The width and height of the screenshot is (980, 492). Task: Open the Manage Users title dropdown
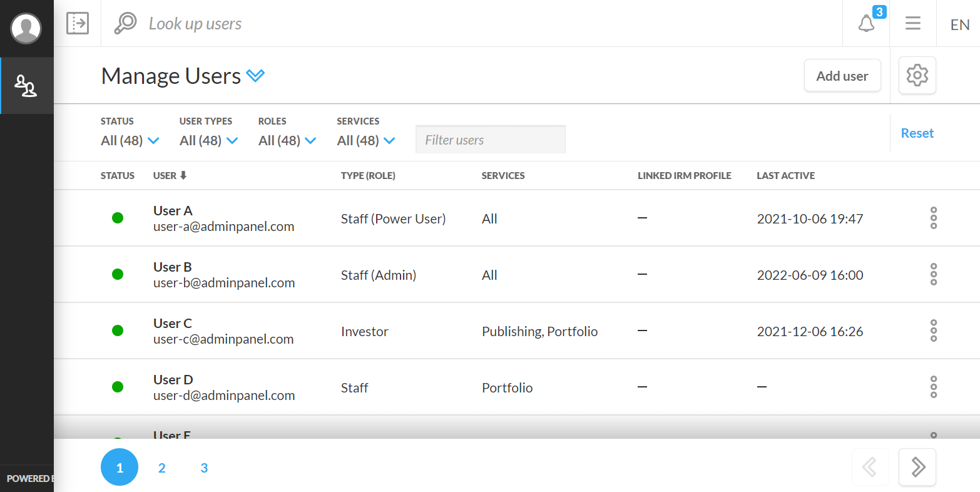point(255,76)
